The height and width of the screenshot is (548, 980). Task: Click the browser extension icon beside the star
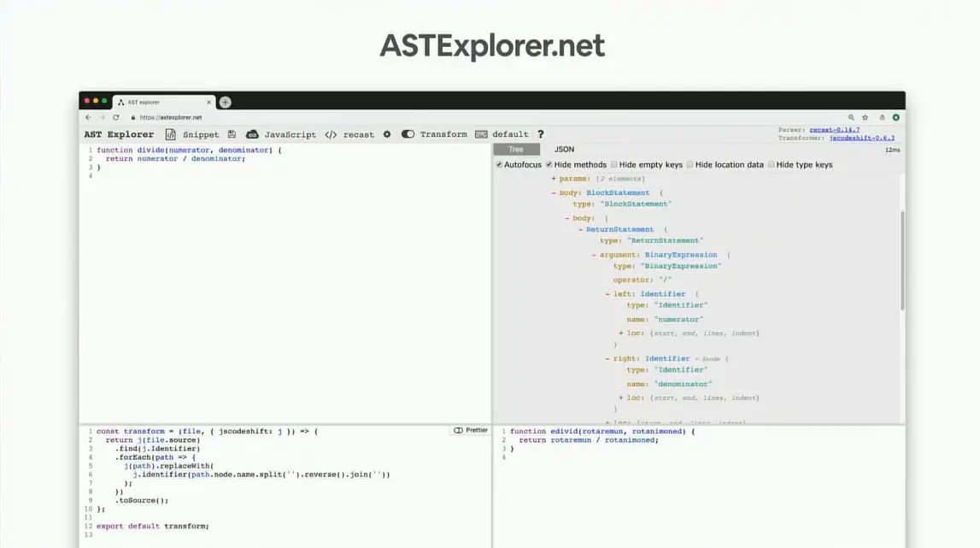(882, 117)
